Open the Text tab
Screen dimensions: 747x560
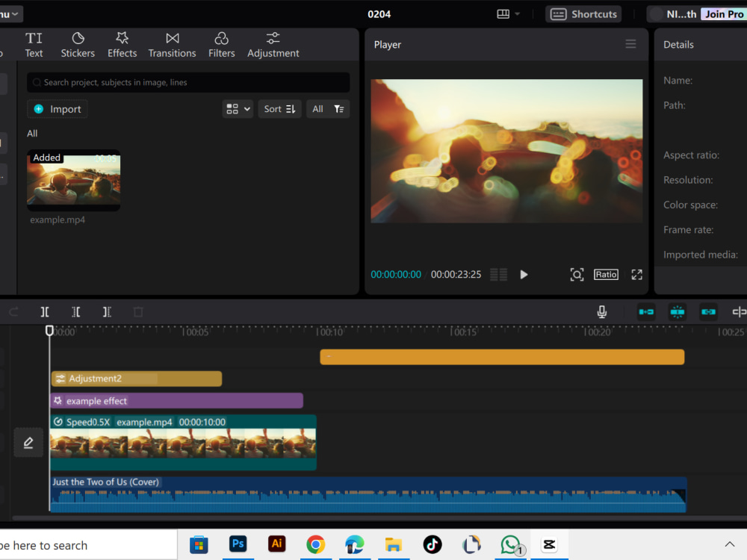tap(34, 45)
